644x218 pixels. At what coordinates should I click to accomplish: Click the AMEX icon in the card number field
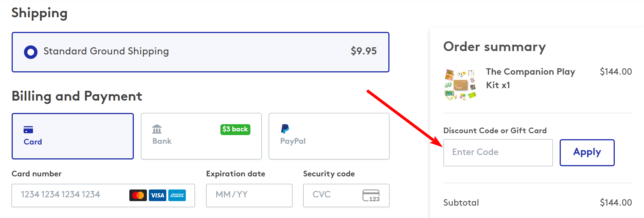coord(177,195)
